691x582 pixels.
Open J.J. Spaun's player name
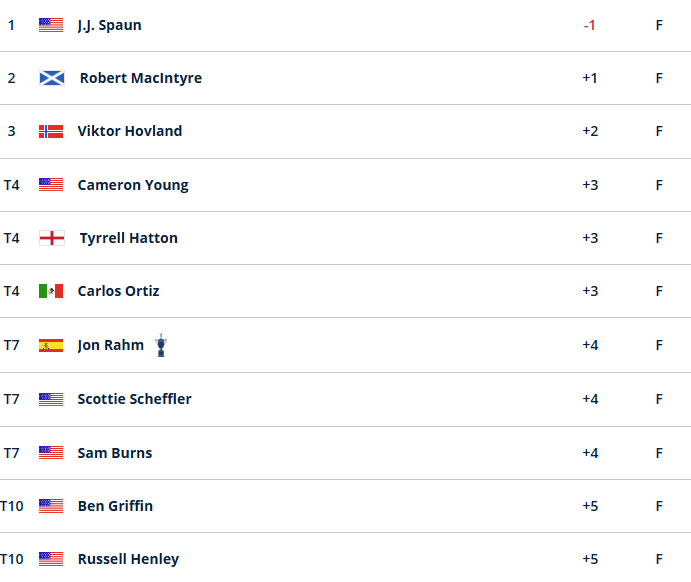pos(109,26)
